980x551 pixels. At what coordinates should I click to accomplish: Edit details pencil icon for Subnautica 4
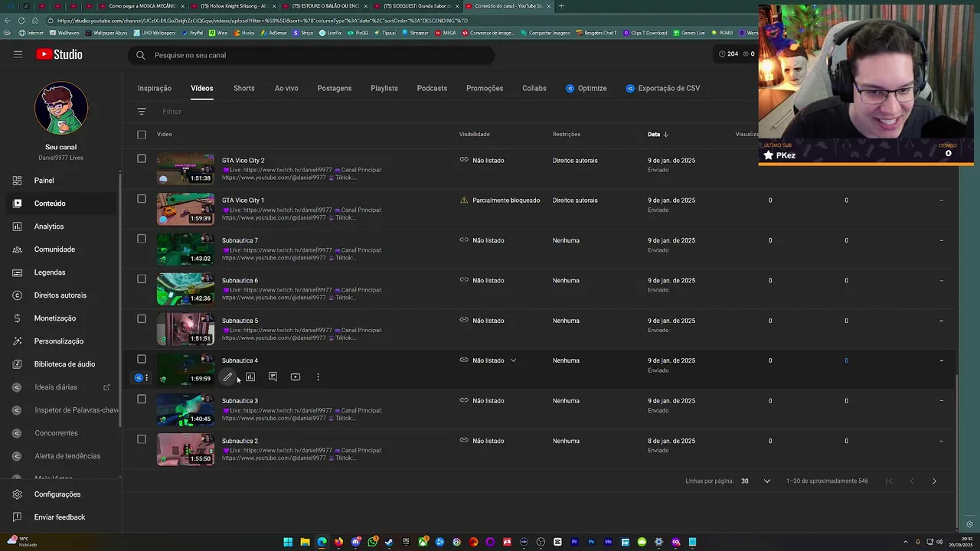point(227,377)
